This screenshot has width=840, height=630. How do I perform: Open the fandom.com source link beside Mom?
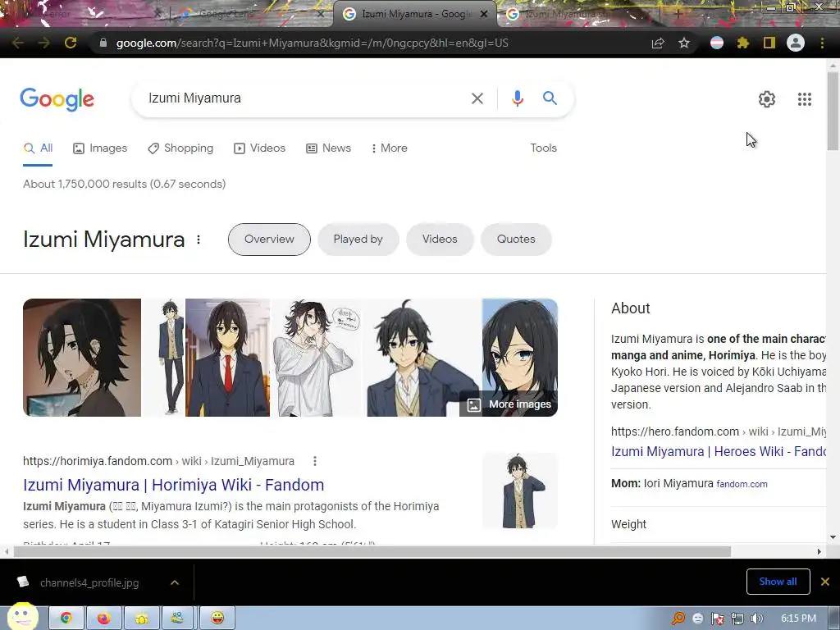point(742,484)
